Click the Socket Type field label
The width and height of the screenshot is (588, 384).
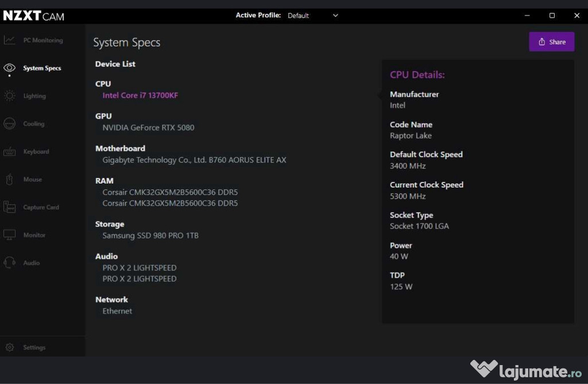pyautogui.click(x=411, y=215)
